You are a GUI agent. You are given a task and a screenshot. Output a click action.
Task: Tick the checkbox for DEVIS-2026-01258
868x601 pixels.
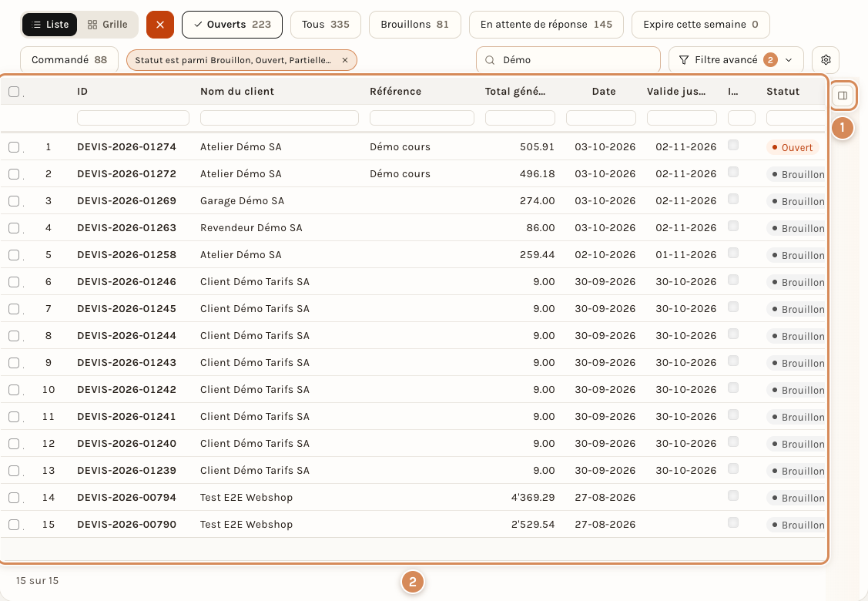click(x=14, y=255)
